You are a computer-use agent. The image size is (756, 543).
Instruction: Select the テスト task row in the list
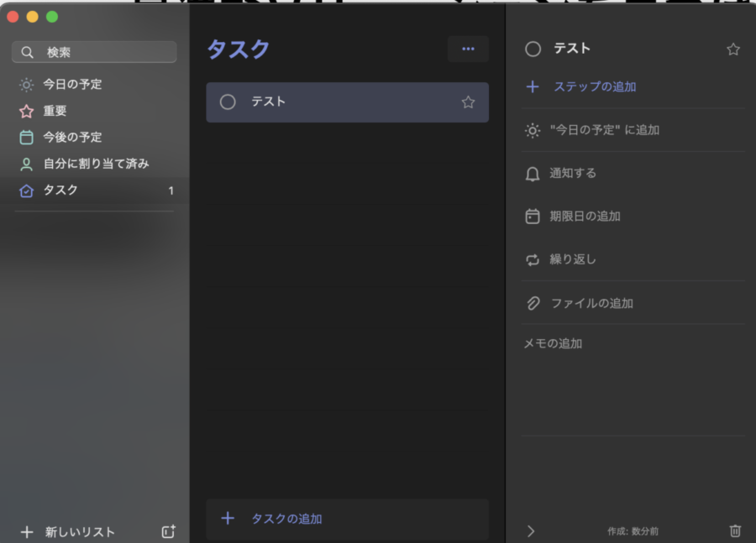coord(347,102)
